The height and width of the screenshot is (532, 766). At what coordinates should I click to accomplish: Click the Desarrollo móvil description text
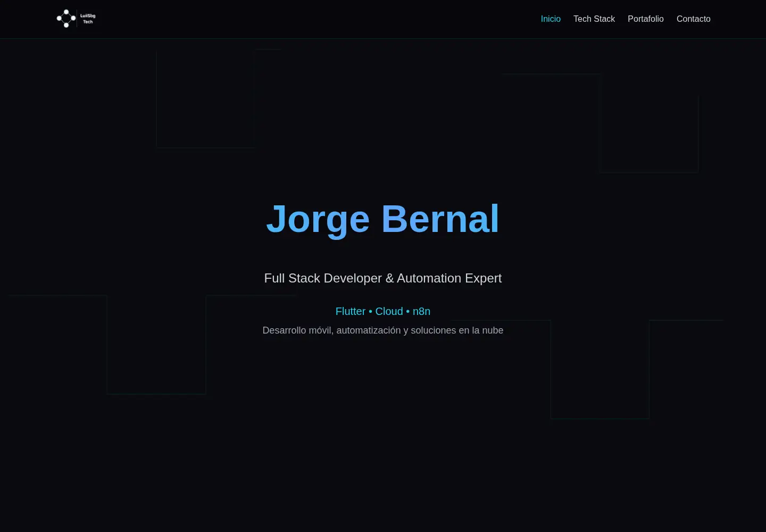(383, 330)
